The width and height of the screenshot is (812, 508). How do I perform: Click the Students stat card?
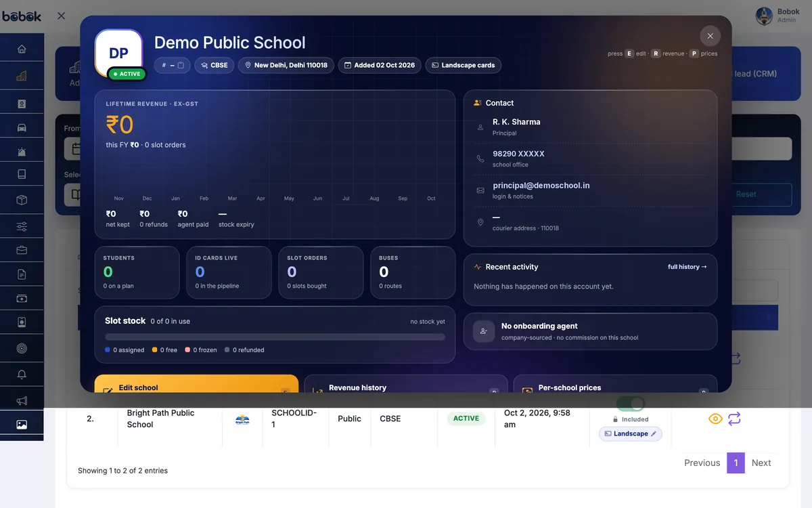(137, 272)
